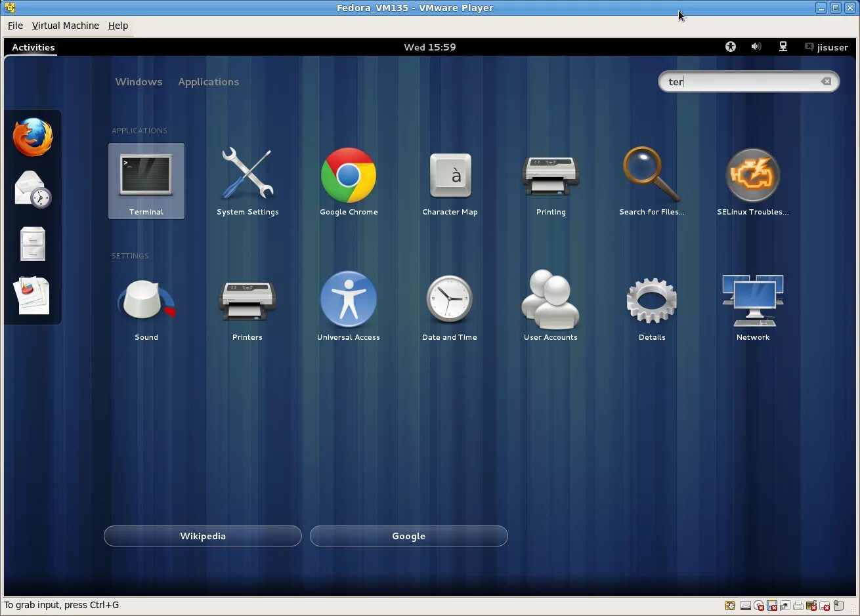Open the jisuser user menu

click(x=827, y=47)
